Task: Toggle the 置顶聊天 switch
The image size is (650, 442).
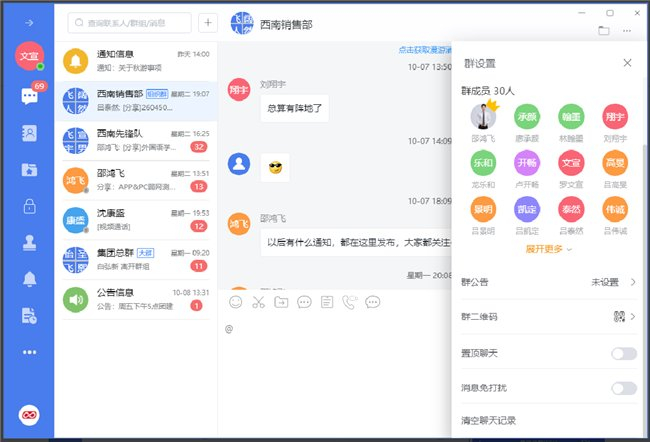Action: 624,354
